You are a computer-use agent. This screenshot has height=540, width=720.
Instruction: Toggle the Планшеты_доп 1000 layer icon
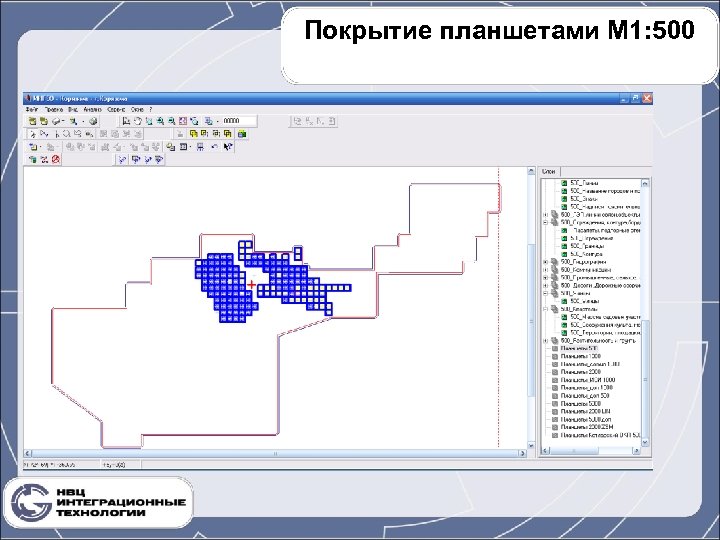click(554, 388)
